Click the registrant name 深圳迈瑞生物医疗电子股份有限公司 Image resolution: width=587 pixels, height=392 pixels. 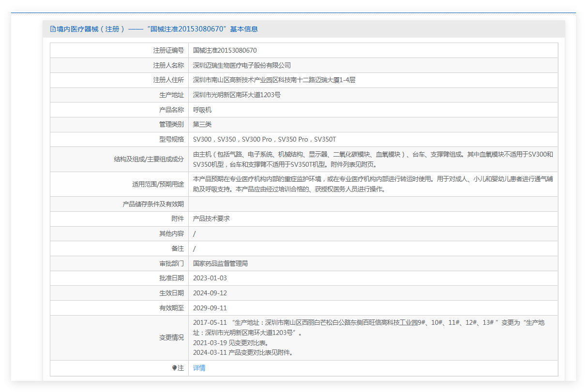coord(241,65)
